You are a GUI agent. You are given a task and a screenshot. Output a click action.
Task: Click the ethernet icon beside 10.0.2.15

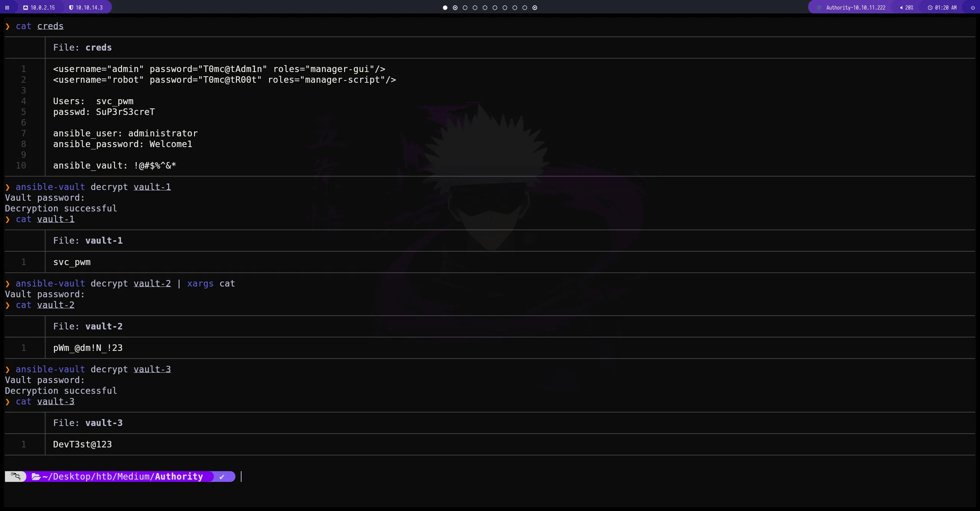[x=25, y=7]
